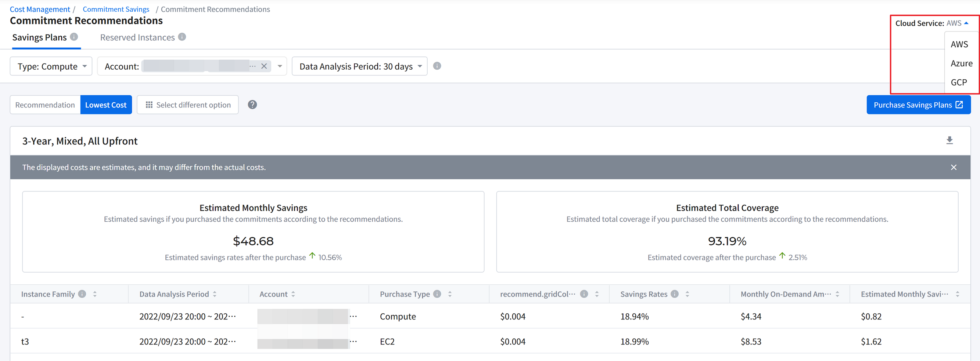Screen dimensions: 980x361
Task: Click the Purchase Type column info icon
Action: 437,294
